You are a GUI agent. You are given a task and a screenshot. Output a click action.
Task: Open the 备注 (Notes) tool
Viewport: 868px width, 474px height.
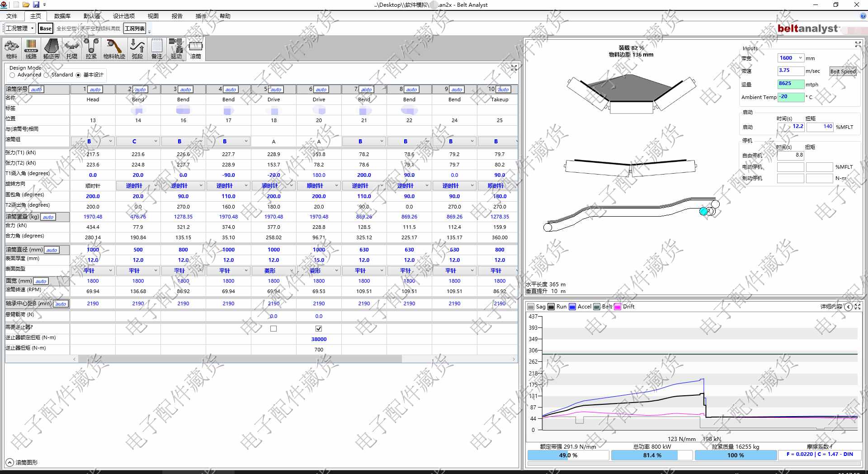[156, 49]
